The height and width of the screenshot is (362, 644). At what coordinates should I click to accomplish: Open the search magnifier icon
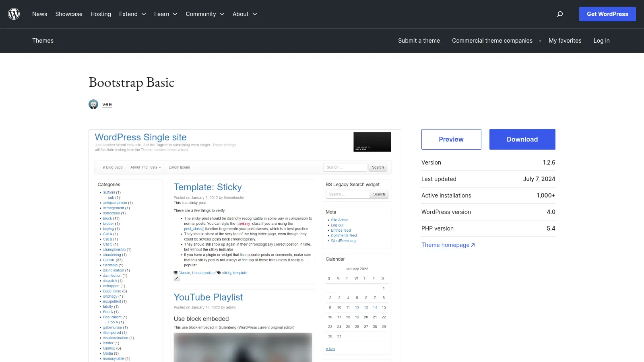click(560, 14)
